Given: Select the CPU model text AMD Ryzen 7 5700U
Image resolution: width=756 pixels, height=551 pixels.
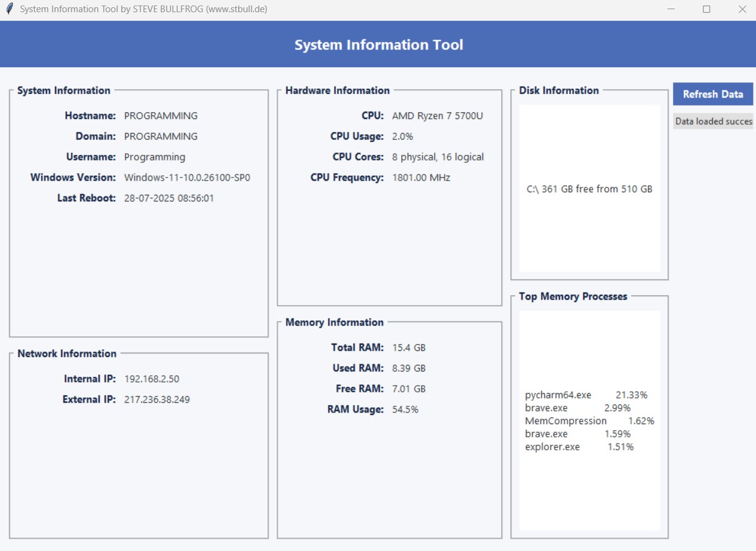Looking at the screenshot, I should [x=437, y=115].
